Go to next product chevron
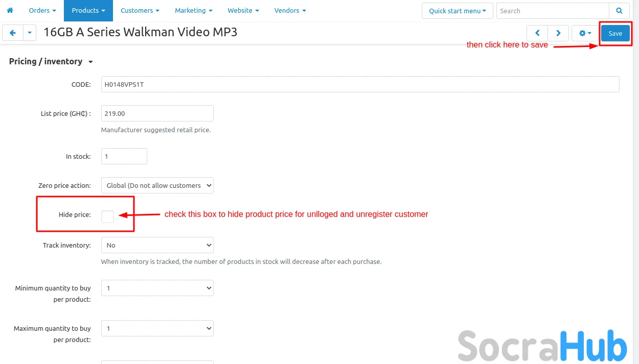Image resolution: width=639 pixels, height=364 pixels. click(558, 33)
